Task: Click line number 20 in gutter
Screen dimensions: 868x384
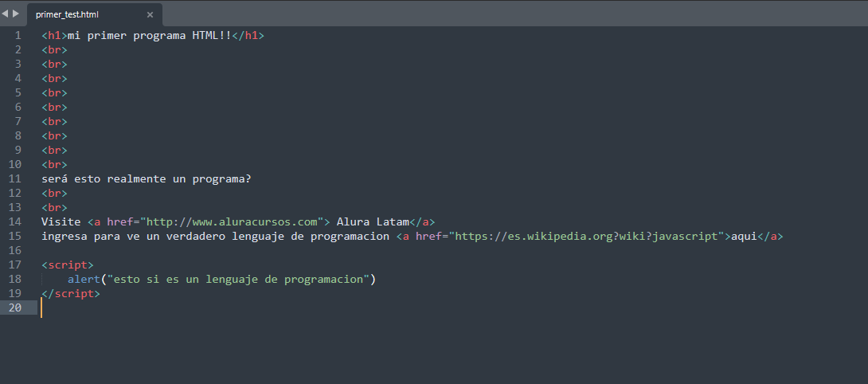Action: coord(15,308)
